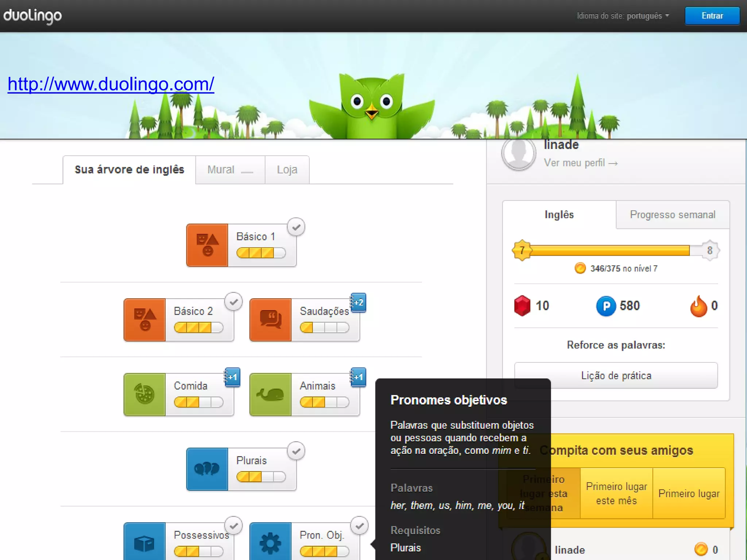Select the Progresso semanal tab

coord(673,215)
